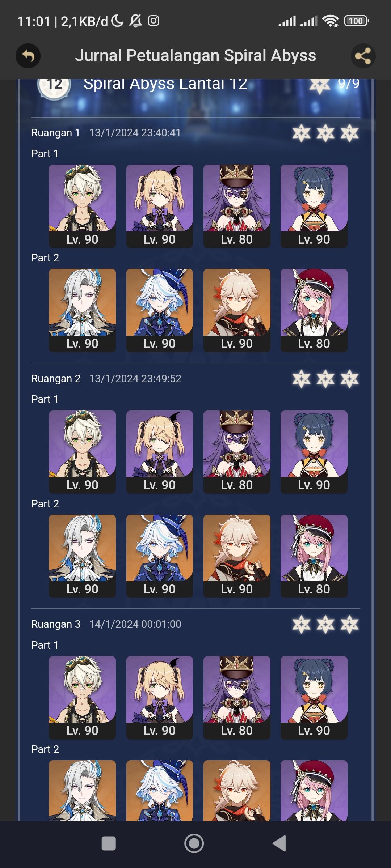
Task: Tap Android recent apps square button
Action: [x=109, y=843]
